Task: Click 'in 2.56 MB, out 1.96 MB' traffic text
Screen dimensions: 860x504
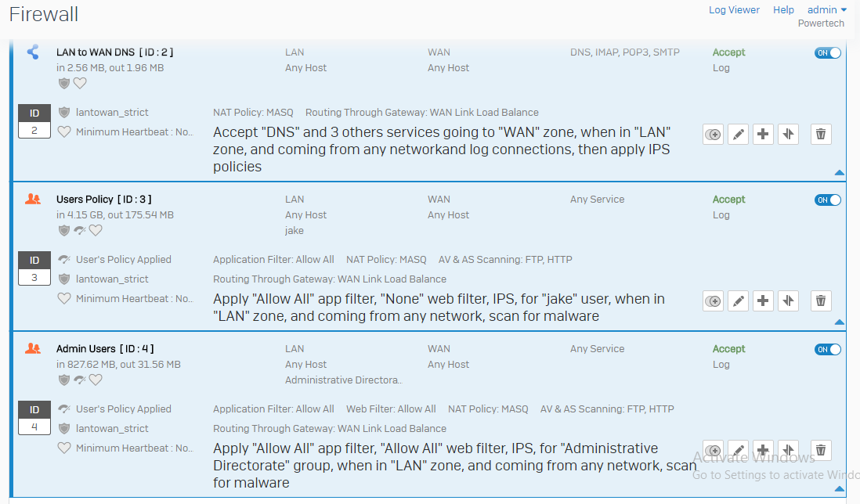Action: [x=110, y=68]
